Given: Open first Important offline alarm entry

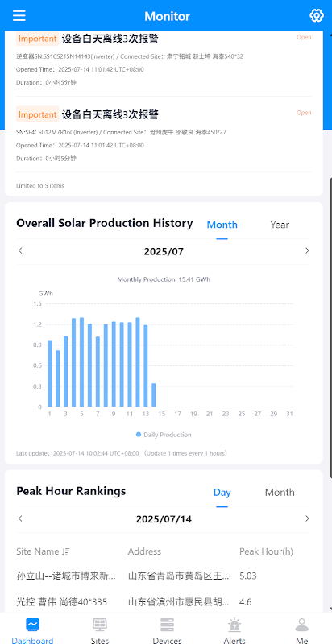Looking at the screenshot, I should 164,59.
